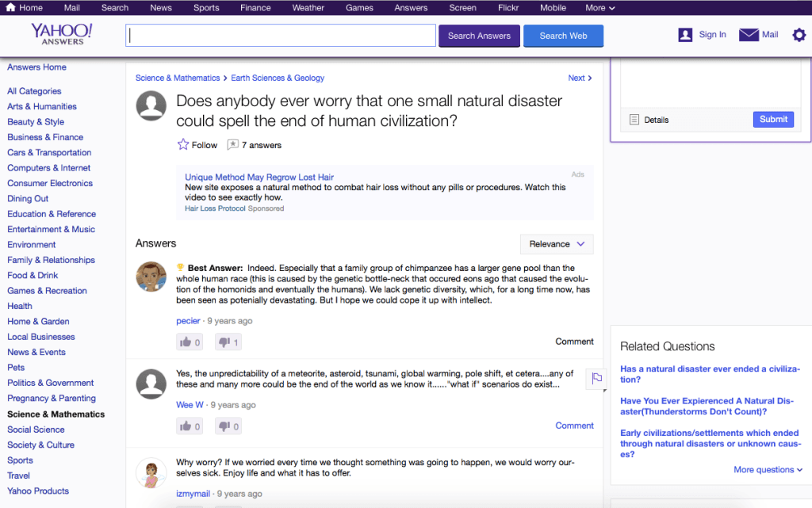Open Wee W's user profile link
Viewport: 812px width, 508px height.
coord(190,404)
